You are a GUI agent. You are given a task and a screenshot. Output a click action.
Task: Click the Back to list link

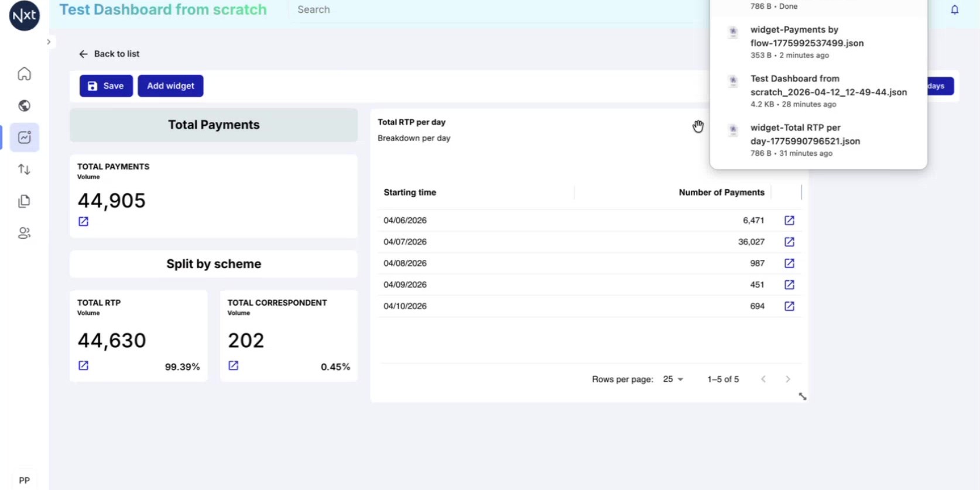coord(109,54)
